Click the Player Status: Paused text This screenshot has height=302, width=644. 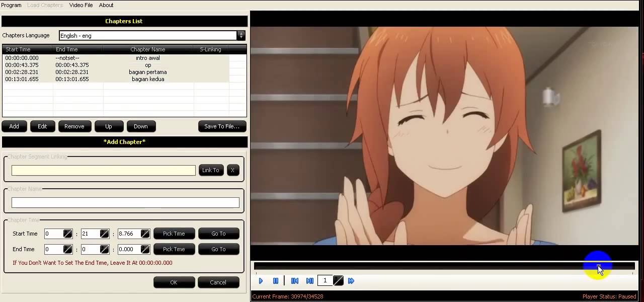[609, 296]
